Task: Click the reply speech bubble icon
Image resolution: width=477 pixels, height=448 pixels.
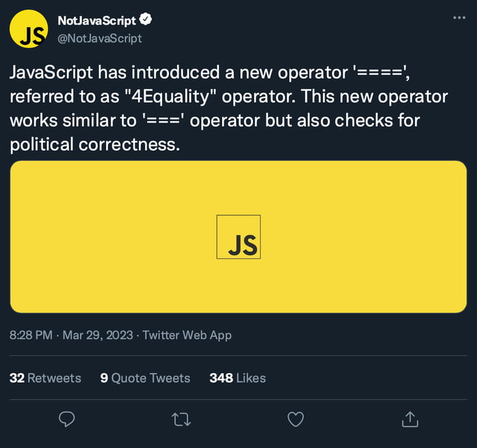Action: point(67,419)
